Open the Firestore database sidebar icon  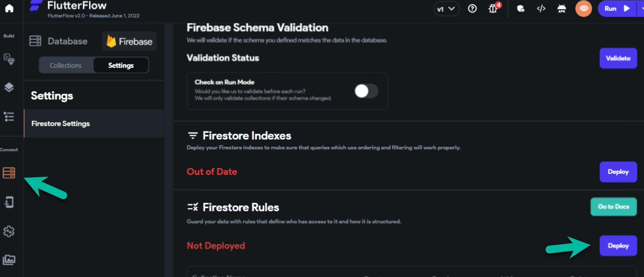click(x=9, y=173)
